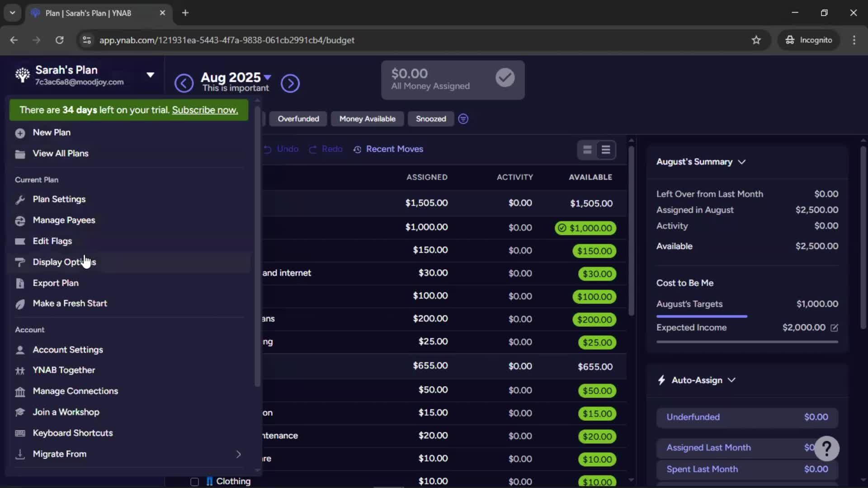Filter by Snoozed categories
This screenshot has width=868, height=488.
(431, 119)
